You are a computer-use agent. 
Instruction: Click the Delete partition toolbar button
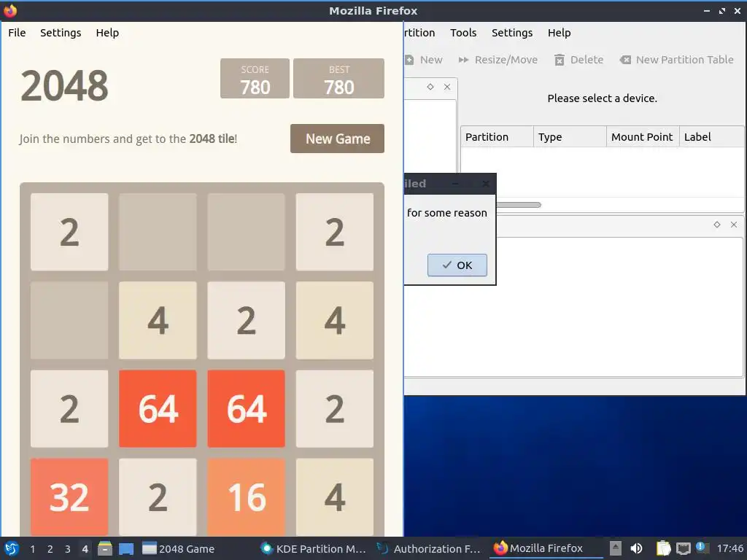[578, 60]
